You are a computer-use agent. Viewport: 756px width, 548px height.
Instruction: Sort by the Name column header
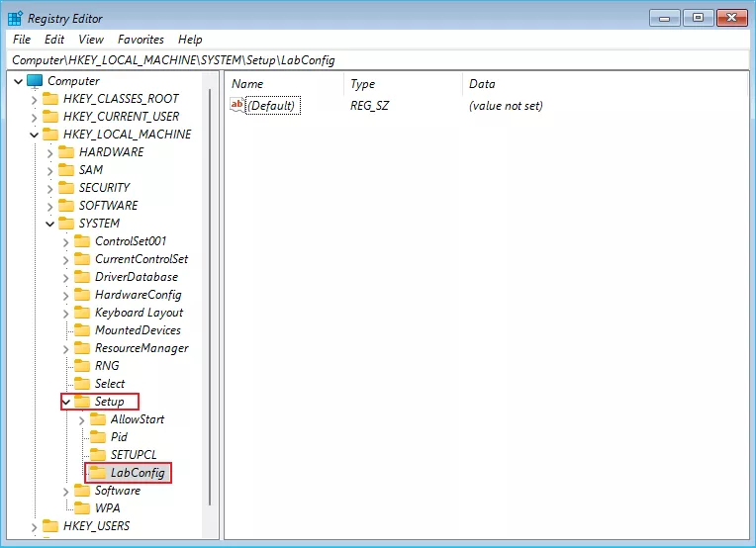pos(284,84)
